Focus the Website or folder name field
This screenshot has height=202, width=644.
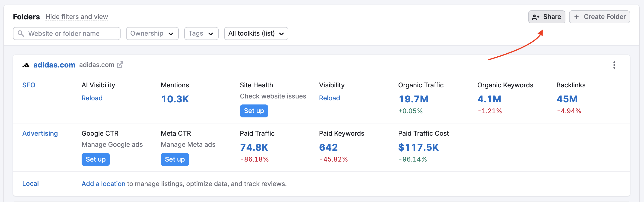[x=70, y=34]
